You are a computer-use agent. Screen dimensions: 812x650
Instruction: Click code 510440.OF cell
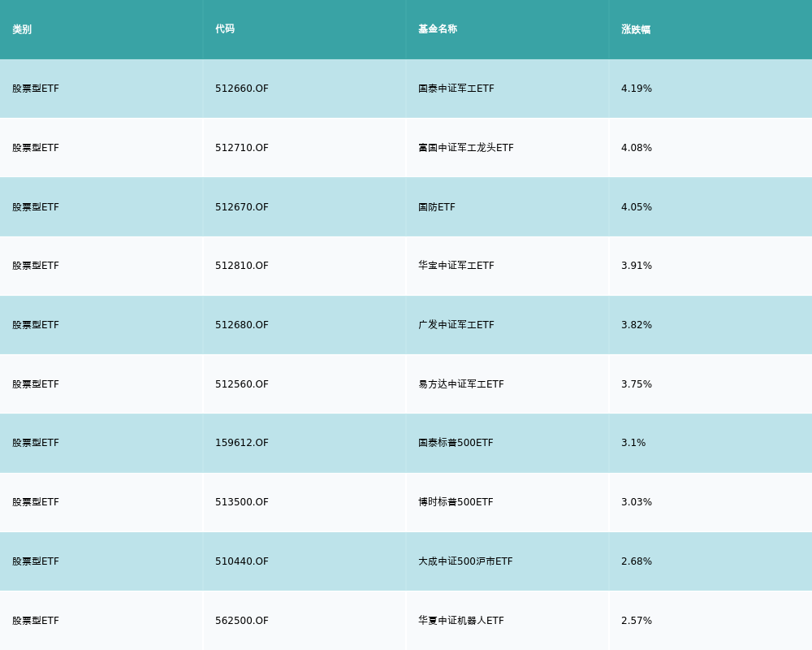[x=242, y=561]
